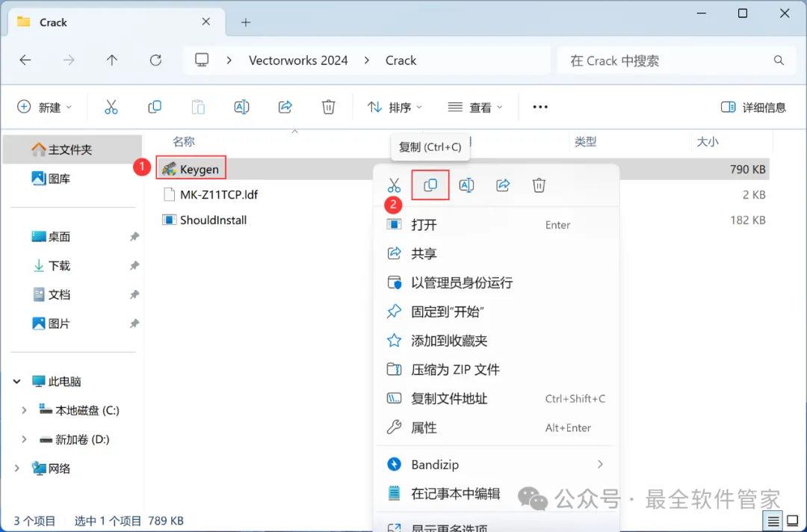
Task: Select 以管理员身份运行 menu entry
Action: [497, 282]
